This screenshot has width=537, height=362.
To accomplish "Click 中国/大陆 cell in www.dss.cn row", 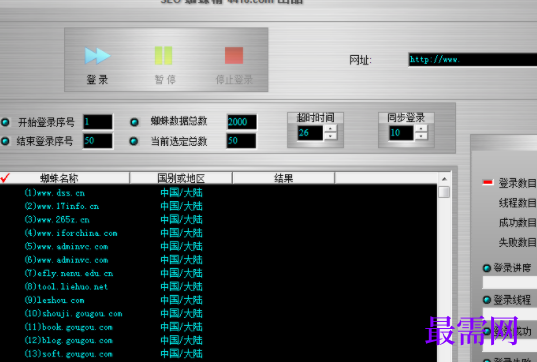I will [182, 193].
